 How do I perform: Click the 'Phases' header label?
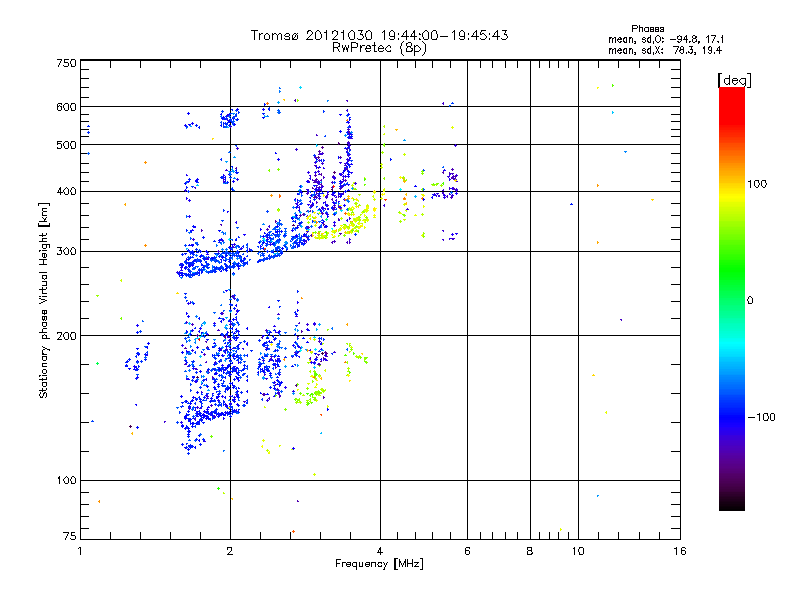pyautogui.click(x=647, y=29)
